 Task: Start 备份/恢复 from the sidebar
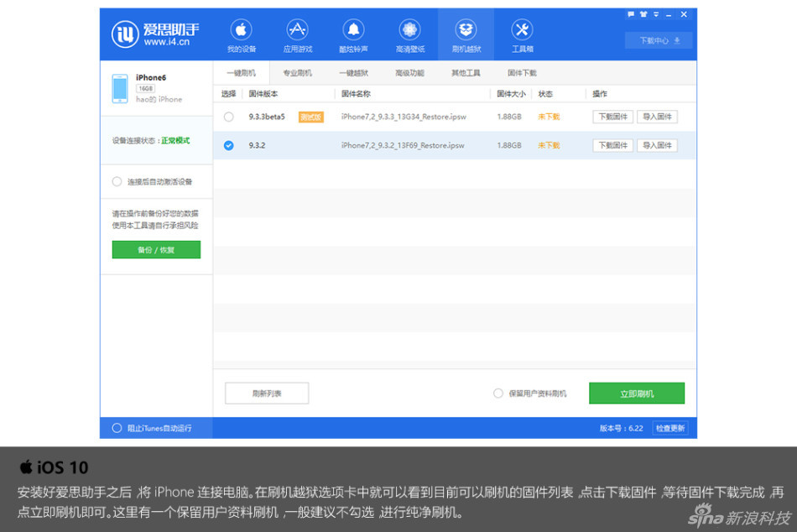coord(156,249)
